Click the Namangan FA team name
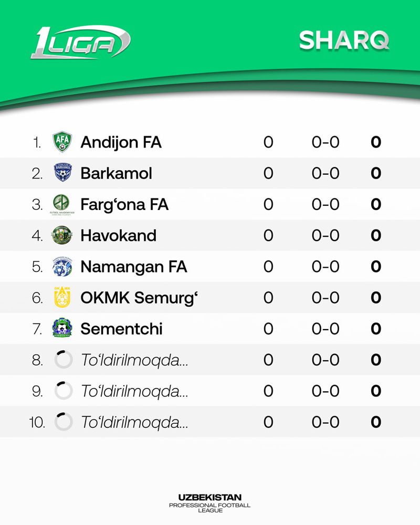420x525 pixels. (x=133, y=267)
